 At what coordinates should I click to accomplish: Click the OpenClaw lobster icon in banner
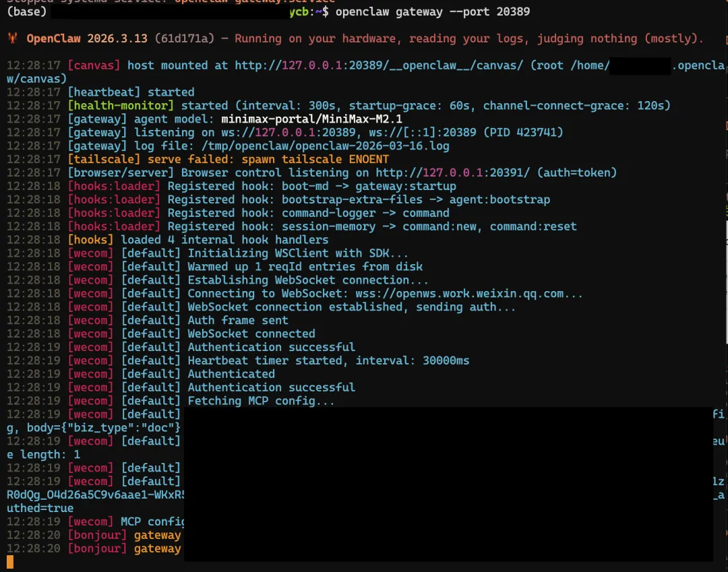[x=13, y=38]
